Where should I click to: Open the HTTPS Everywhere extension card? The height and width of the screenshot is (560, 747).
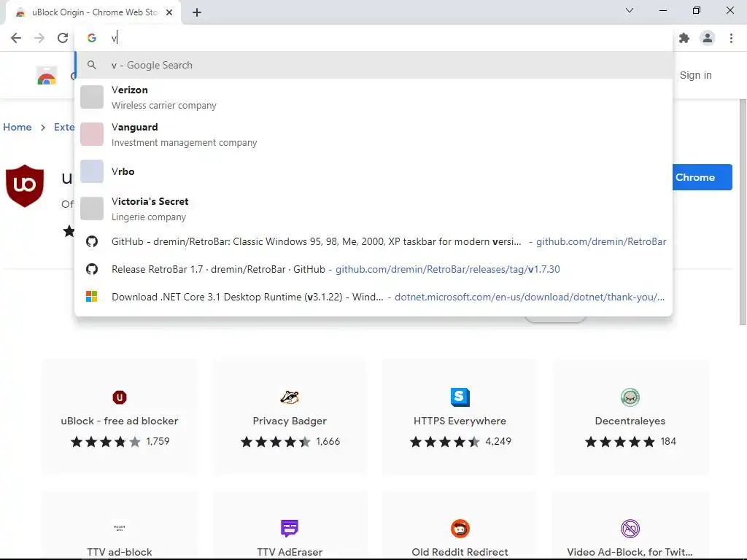(460, 418)
